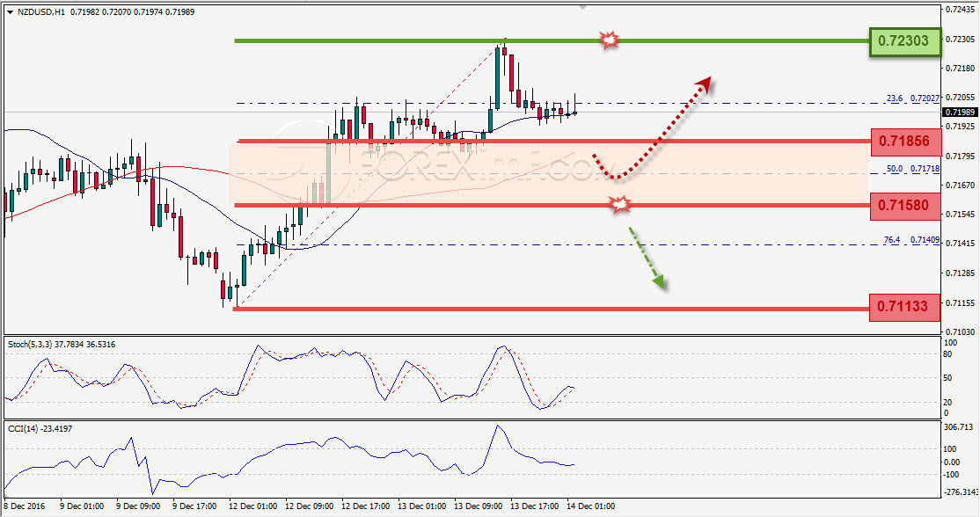Click the NZDUSD,H1 symbol title text

pos(41,11)
